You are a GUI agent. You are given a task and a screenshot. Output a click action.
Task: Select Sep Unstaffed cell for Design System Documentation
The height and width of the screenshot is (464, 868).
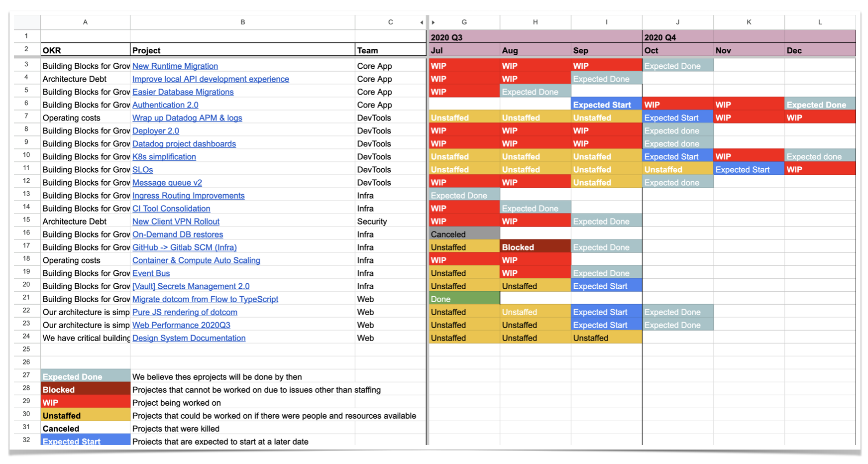tap(607, 338)
